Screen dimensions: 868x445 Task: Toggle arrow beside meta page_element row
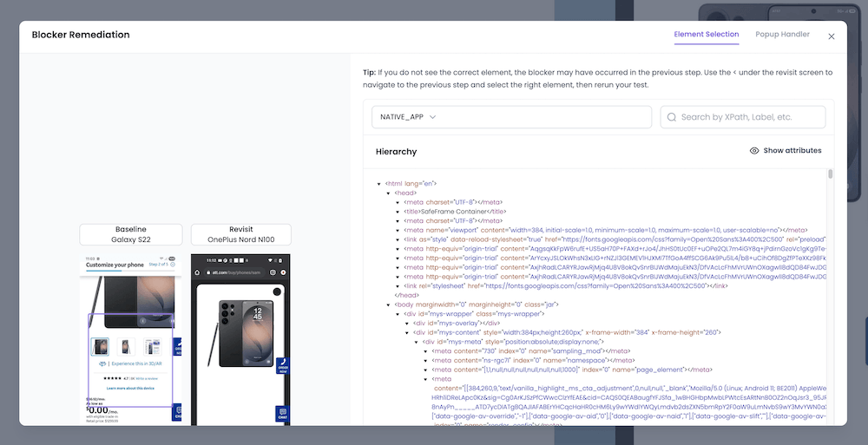click(425, 370)
